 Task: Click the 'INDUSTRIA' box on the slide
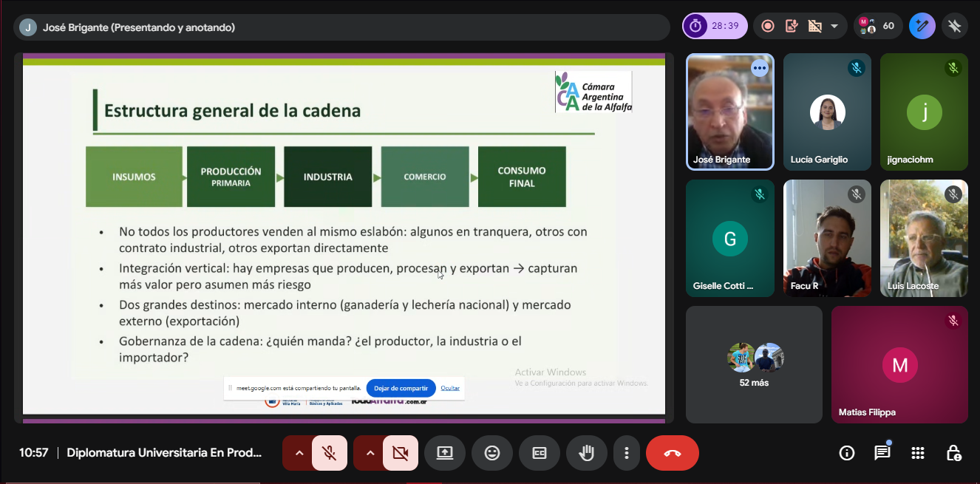pyautogui.click(x=327, y=177)
